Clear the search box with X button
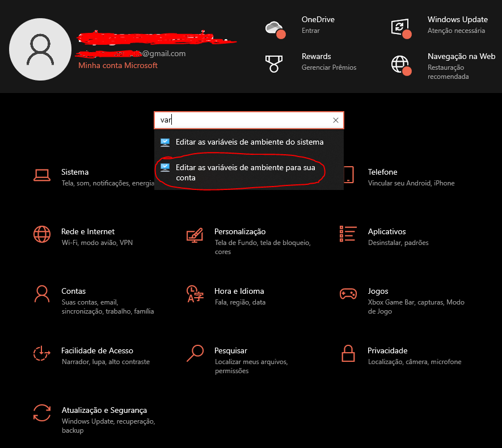 [336, 120]
